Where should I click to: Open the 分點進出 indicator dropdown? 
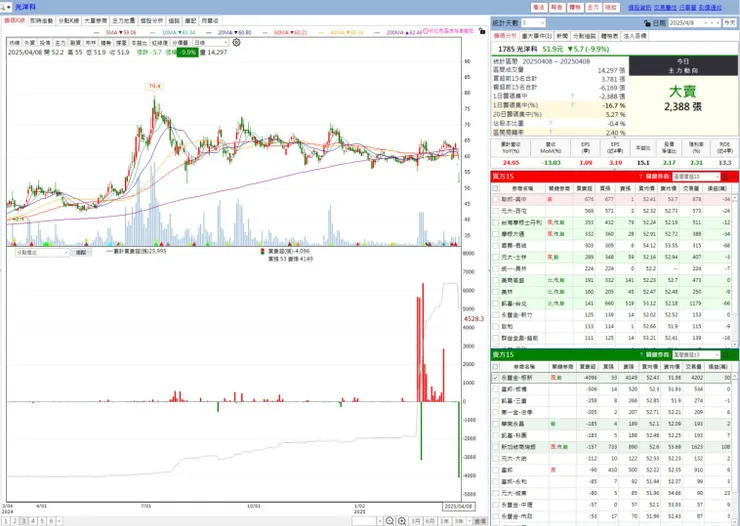click(42, 253)
